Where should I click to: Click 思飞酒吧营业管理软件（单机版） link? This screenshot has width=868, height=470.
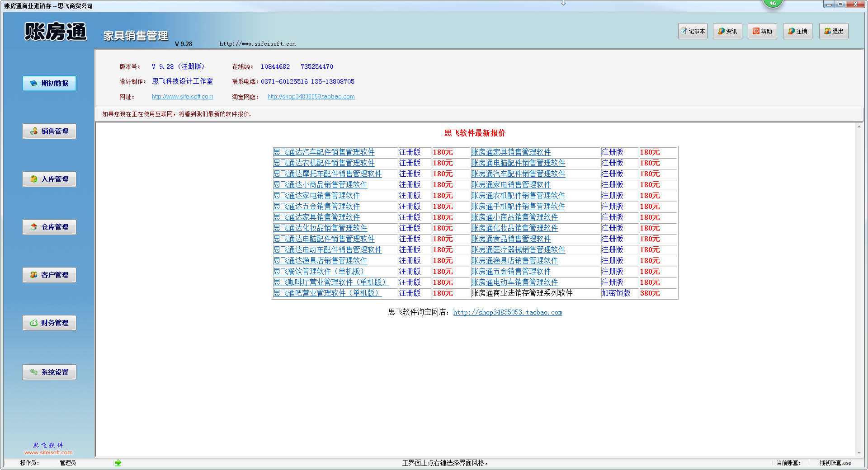(327, 293)
